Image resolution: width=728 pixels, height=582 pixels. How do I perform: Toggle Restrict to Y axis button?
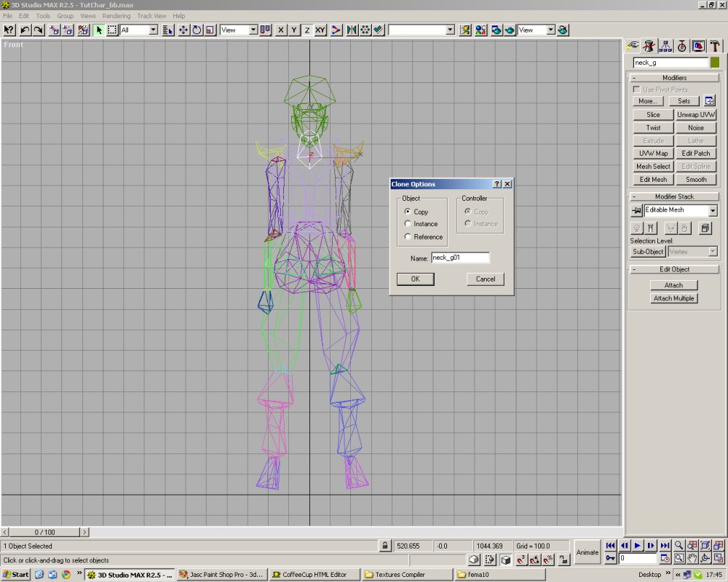pyautogui.click(x=294, y=30)
